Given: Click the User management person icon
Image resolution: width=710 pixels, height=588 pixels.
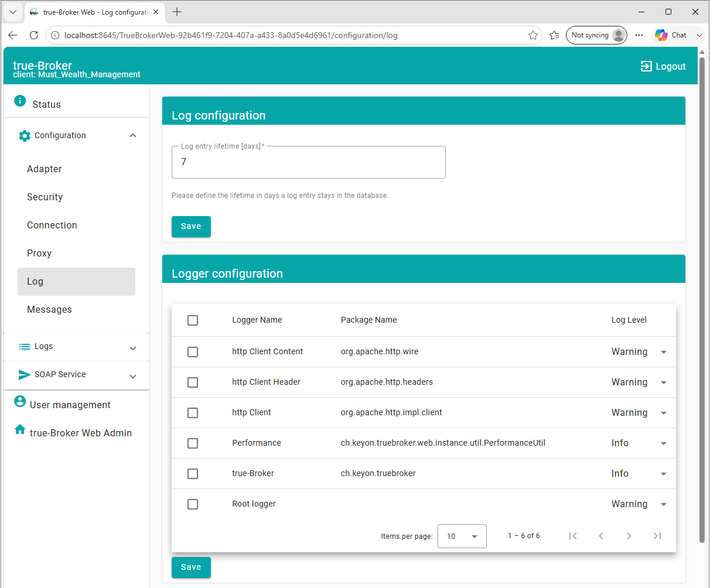Looking at the screenshot, I should [x=20, y=402].
